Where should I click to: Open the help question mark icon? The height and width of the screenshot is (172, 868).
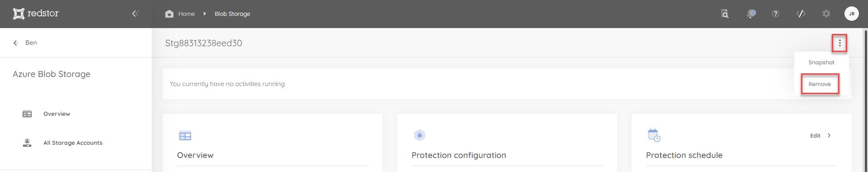click(776, 14)
